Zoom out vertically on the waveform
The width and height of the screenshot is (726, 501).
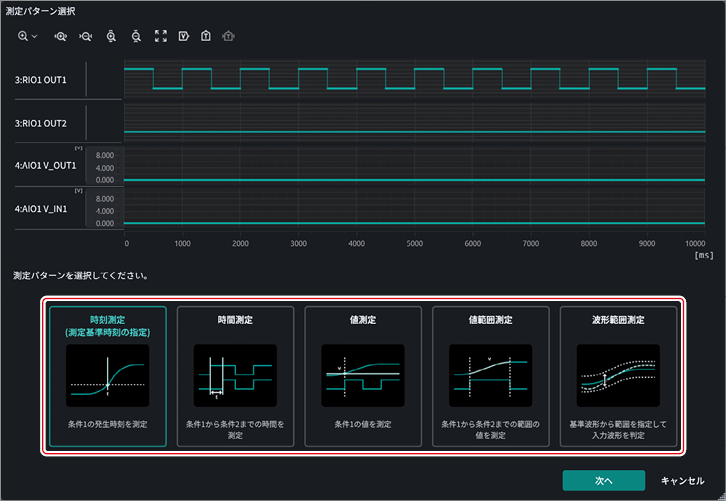(x=136, y=36)
